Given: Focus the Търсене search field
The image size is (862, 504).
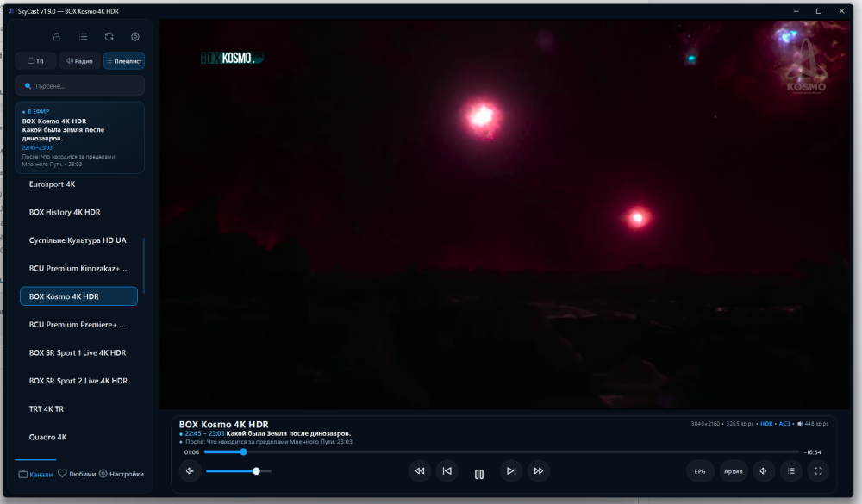Looking at the screenshot, I should tap(79, 86).
